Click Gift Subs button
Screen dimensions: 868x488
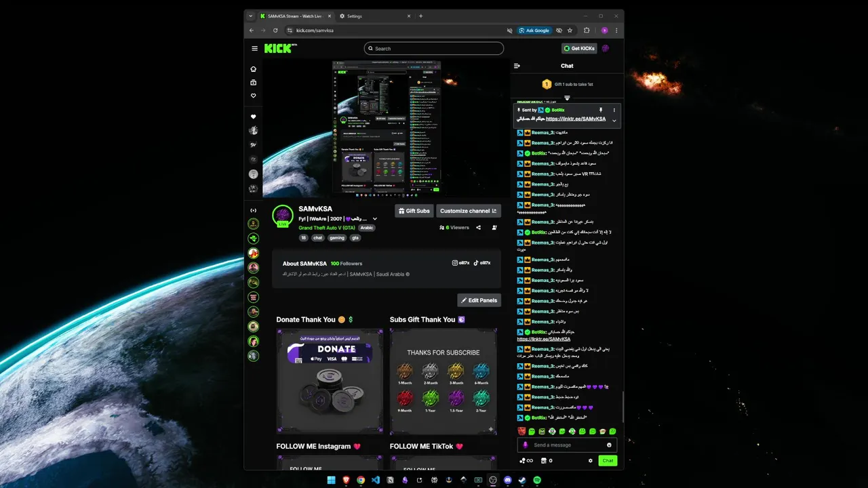tap(414, 211)
